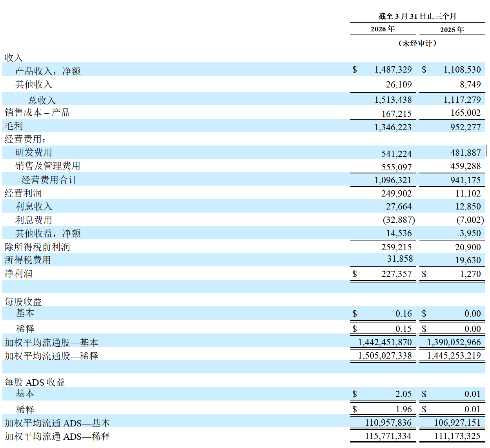This screenshot has height=448, width=490.
Task: Click the 销售成本 – 产品 row label
Action: (x=37, y=113)
